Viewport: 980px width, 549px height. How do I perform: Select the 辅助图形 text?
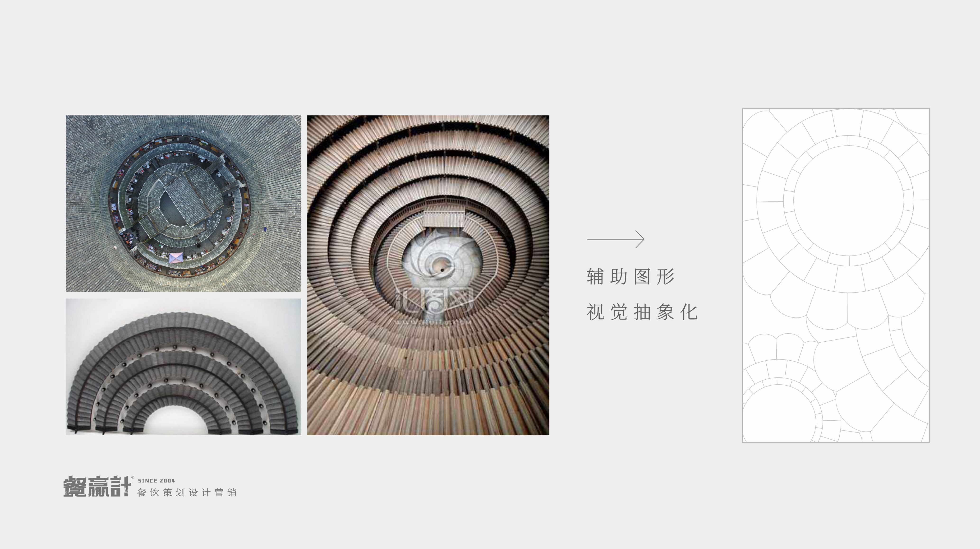coord(631,276)
